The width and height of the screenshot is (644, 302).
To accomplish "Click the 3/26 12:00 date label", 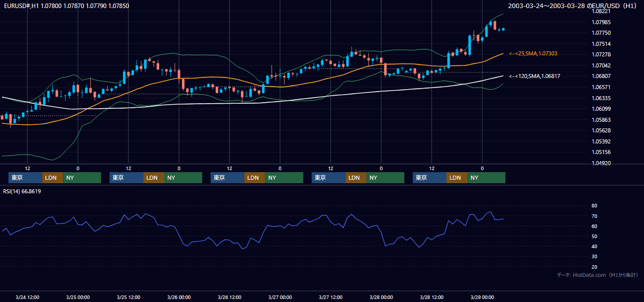I will (x=230, y=297).
